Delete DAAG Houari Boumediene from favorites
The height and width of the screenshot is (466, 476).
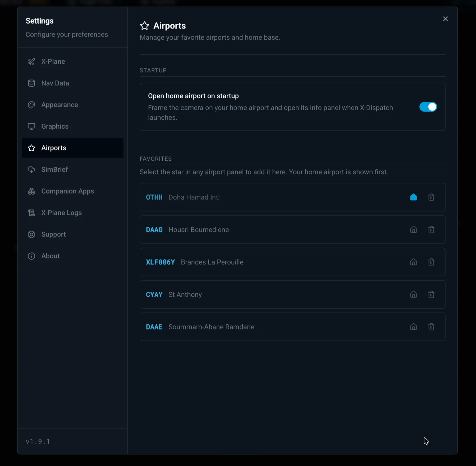tap(431, 230)
